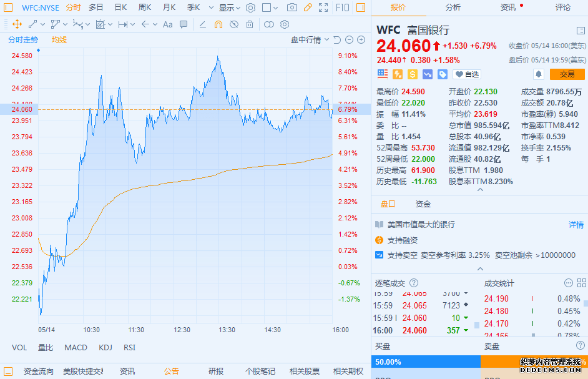
Task: Toggle the orange magnet snap mode
Action: (x=218, y=25)
